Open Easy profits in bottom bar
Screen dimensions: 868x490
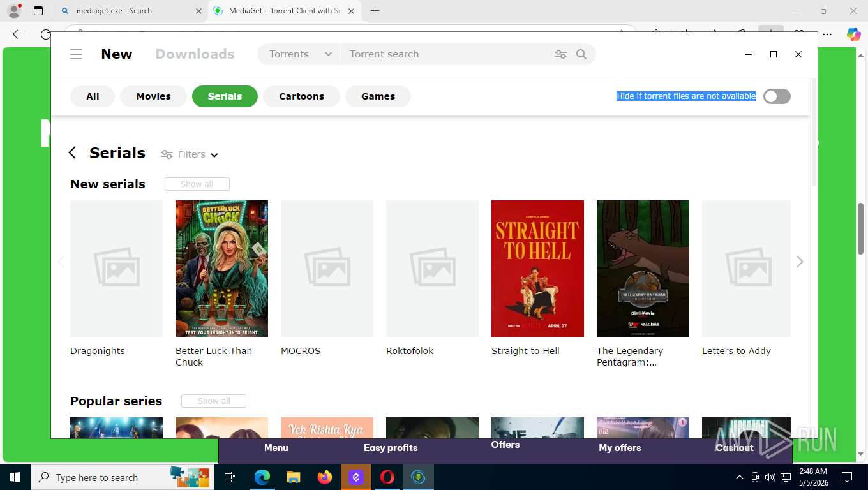(x=391, y=448)
